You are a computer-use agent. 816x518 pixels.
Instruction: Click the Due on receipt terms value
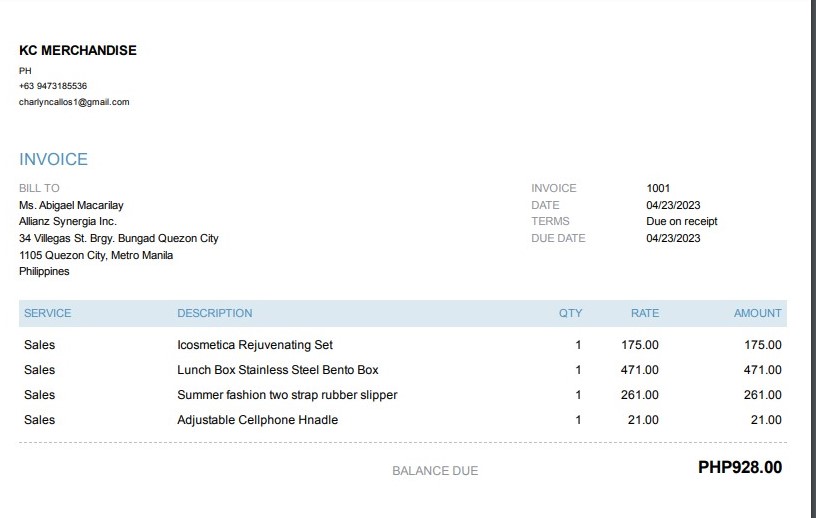point(682,221)
